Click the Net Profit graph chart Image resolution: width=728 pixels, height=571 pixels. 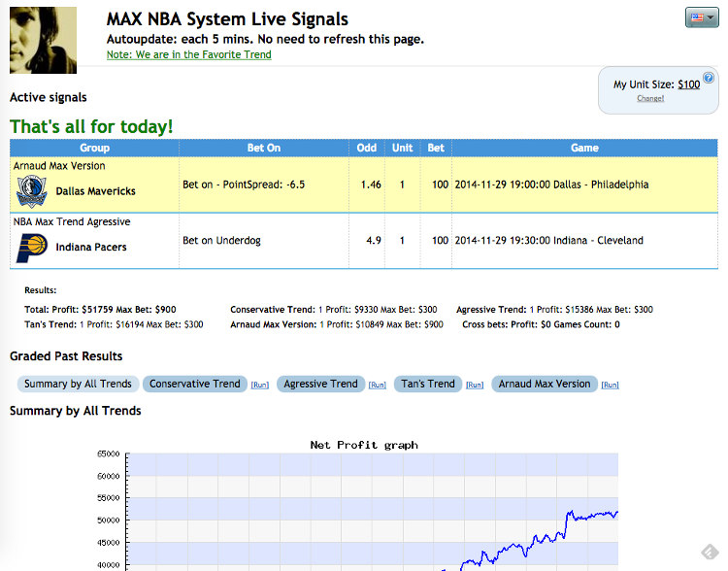click(x=357, y=506)
